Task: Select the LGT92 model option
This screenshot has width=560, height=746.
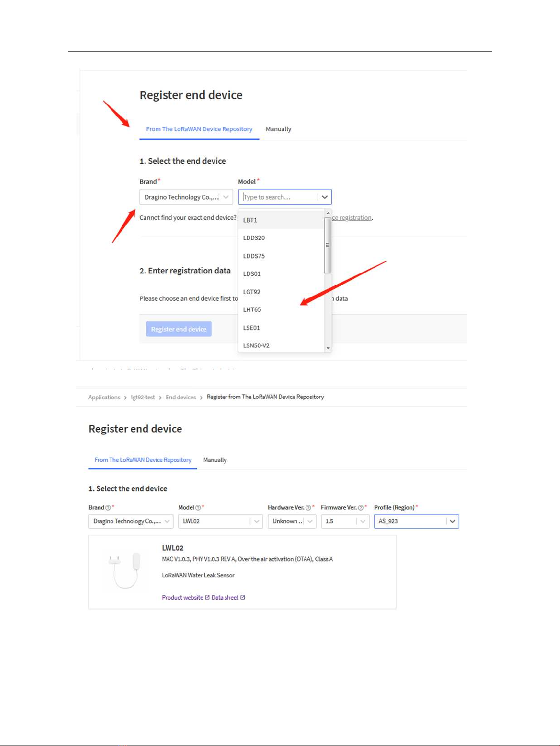Action: tap(281, 292)
